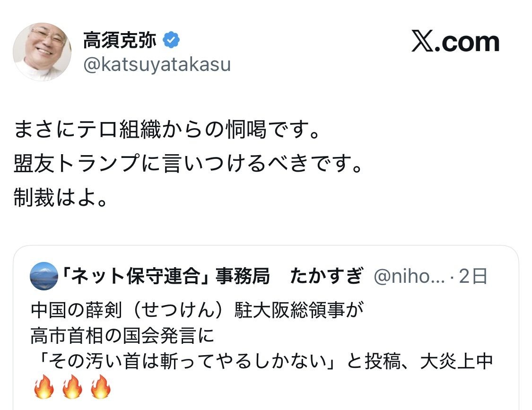
Task: Click the first fire emoji
Action: point(44,388)
